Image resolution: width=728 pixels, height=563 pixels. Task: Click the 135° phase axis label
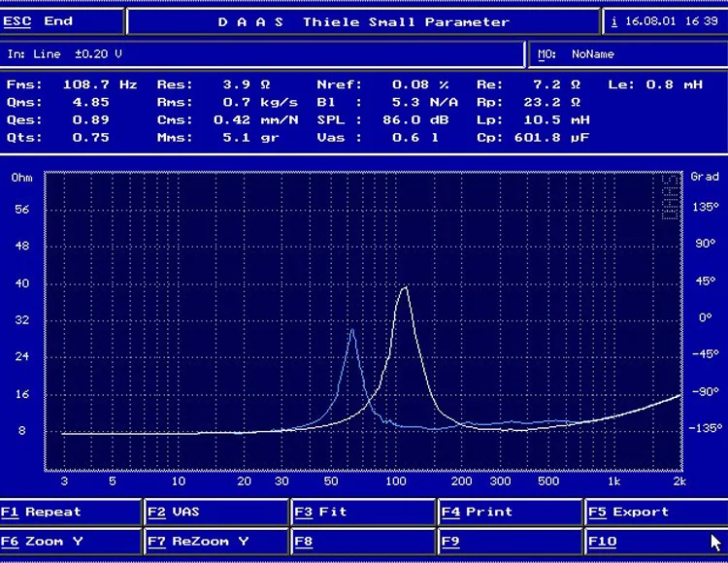pyautogui.click(x=706, y=207)
